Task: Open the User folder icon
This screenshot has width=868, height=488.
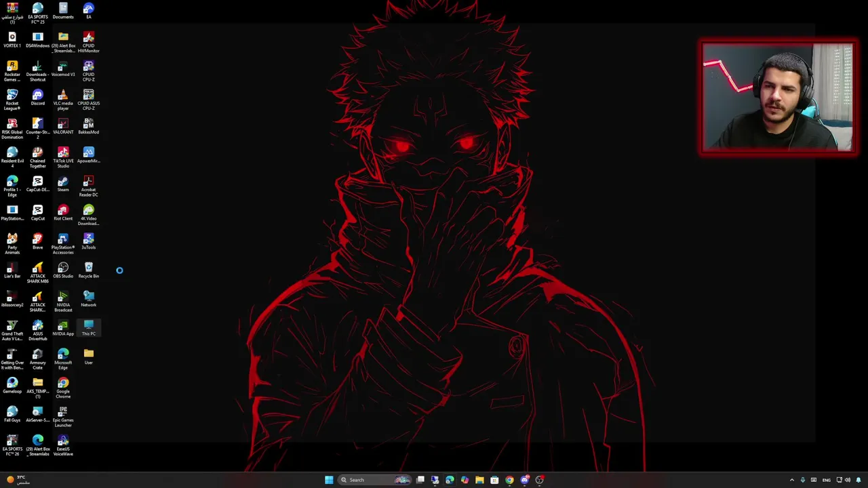Action: 88,357
